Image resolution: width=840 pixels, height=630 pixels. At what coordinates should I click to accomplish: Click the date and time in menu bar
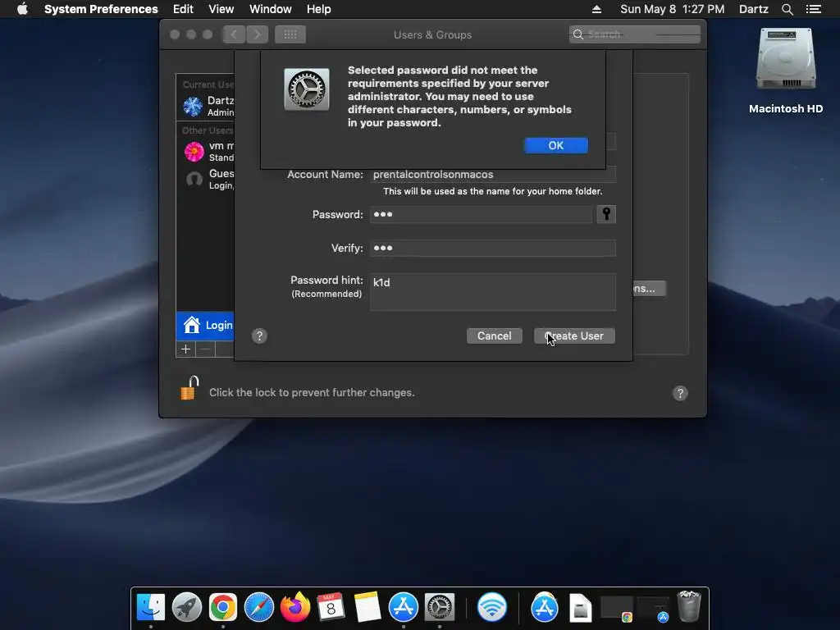(x=673, y=9)
